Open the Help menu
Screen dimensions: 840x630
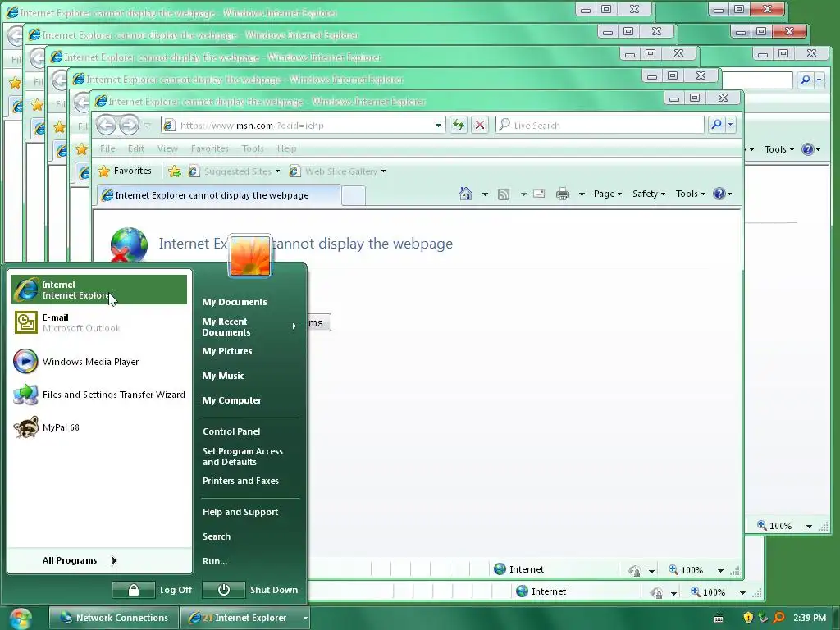pyautogui.click(x=286, y=148)
